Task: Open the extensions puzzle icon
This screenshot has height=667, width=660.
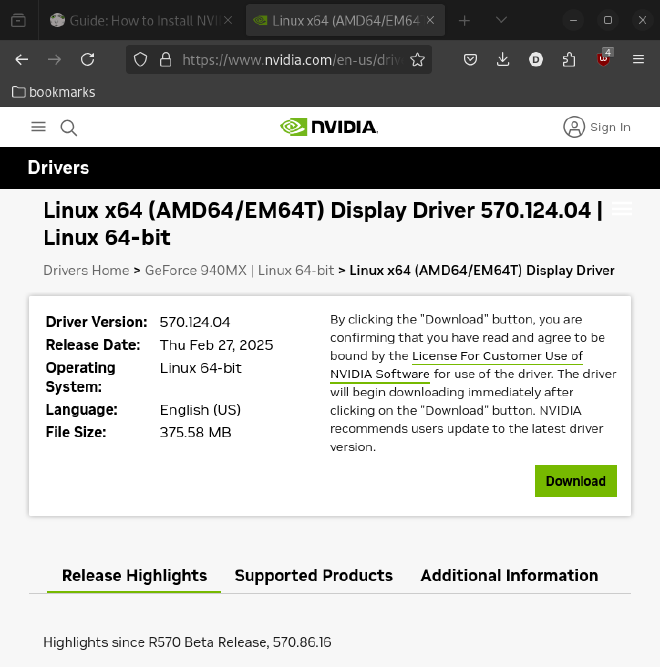Action: pos(569,60)
